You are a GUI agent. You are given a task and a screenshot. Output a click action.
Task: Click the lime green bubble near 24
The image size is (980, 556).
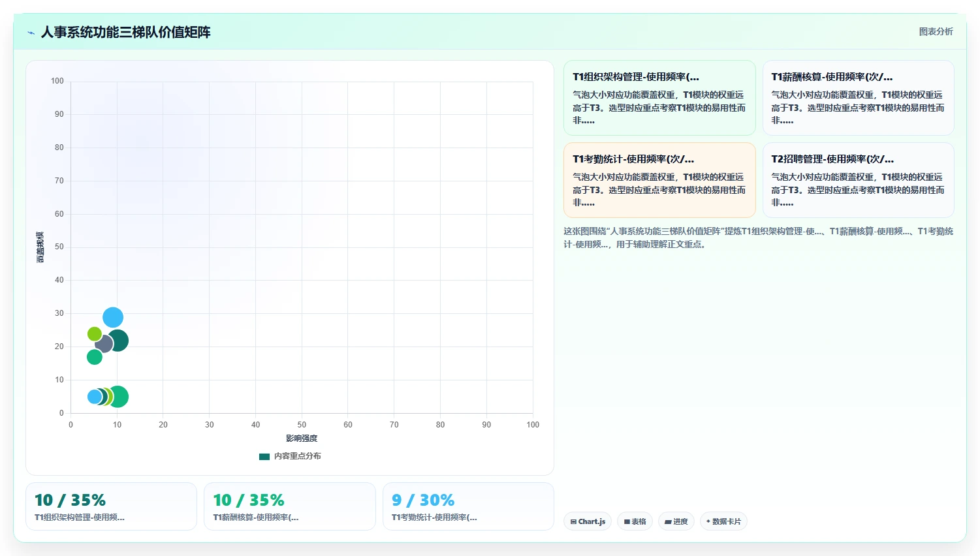[95, 334]
